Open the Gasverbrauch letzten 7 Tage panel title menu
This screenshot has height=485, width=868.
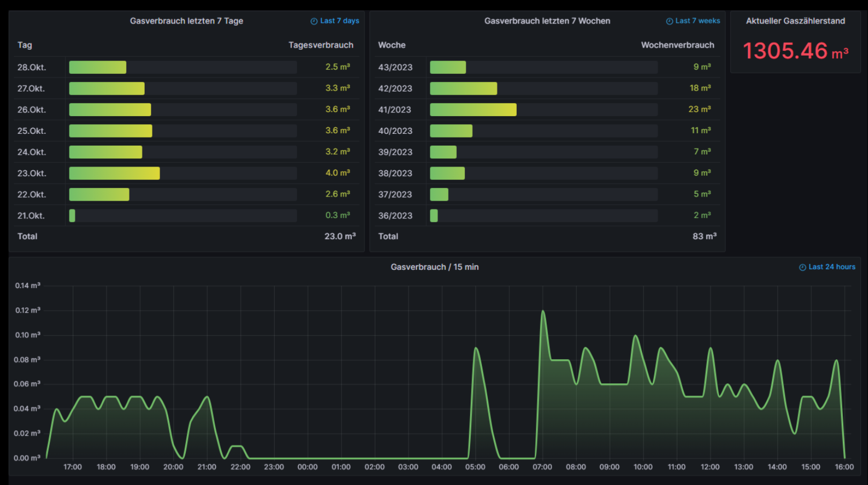[186, 21]
